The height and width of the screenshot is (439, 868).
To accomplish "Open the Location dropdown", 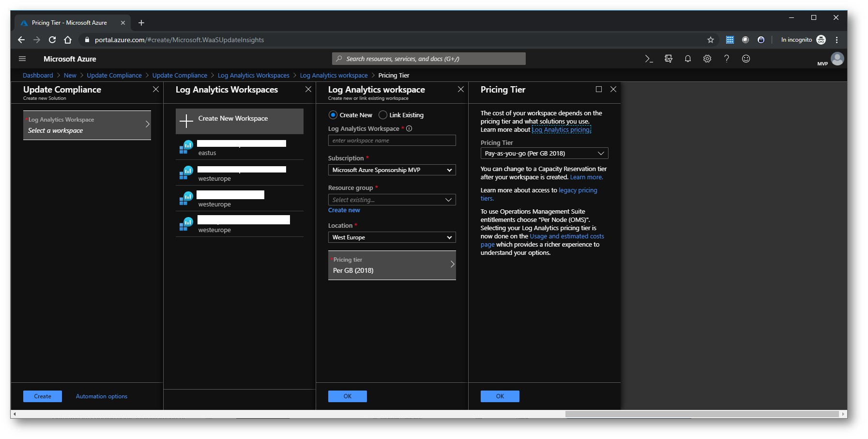I will coord(392,237).
